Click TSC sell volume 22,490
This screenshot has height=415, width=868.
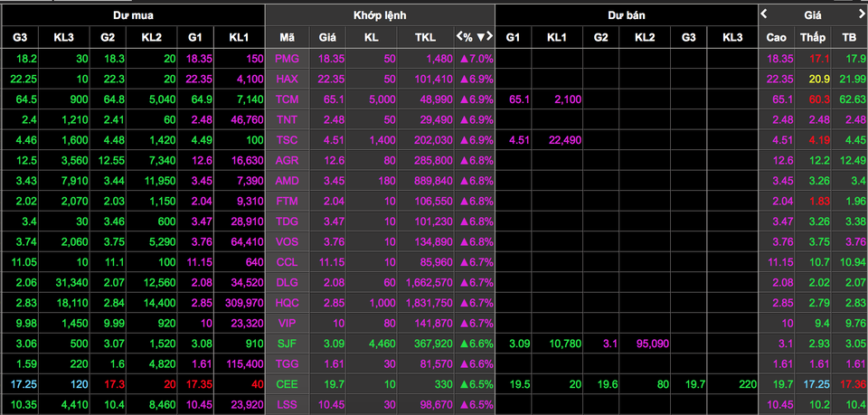point(564,140)
